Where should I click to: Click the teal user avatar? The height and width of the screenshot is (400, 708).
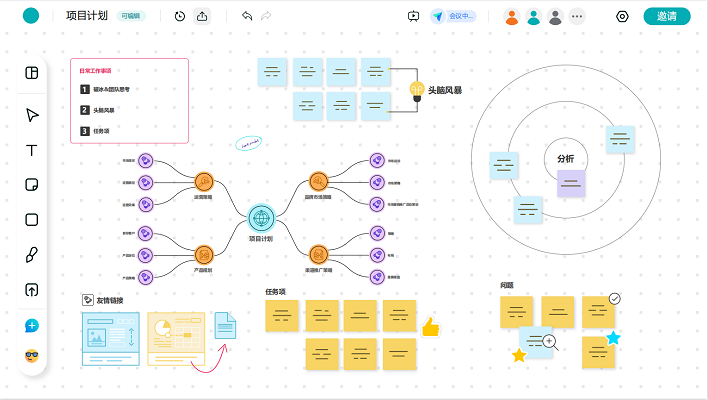coord(533,17)
